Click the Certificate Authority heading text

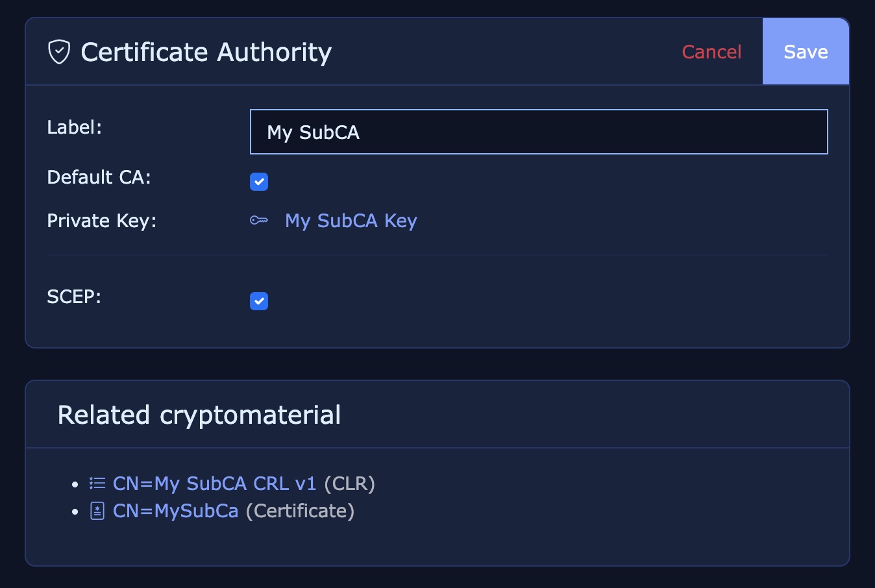point(206,52)
